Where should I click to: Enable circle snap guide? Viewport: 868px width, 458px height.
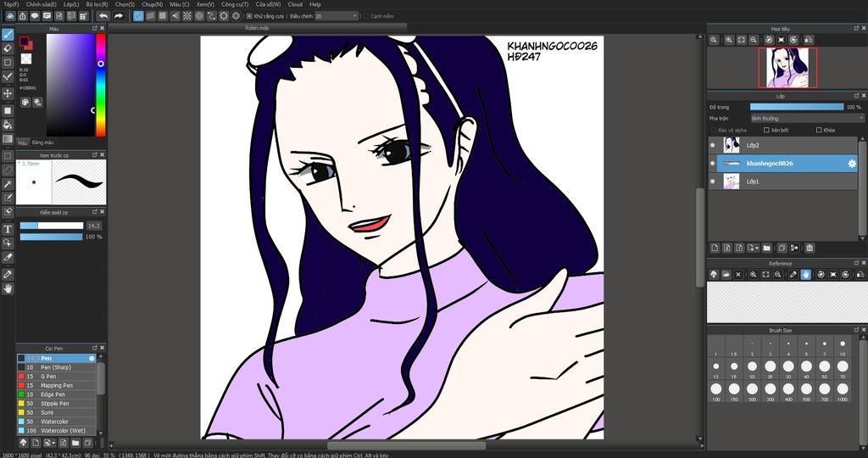click(x=199, y=16)
